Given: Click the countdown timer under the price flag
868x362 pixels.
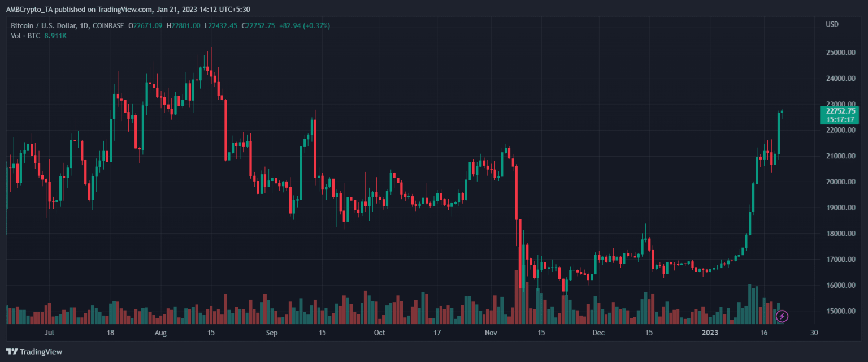Looking at the screenshot, I should tap(839, 119).
